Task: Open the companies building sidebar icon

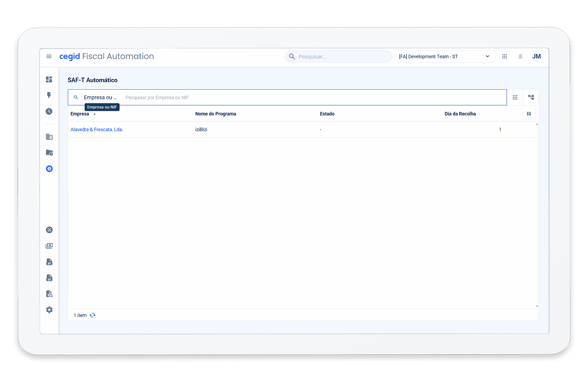Action: coord(49,137)
